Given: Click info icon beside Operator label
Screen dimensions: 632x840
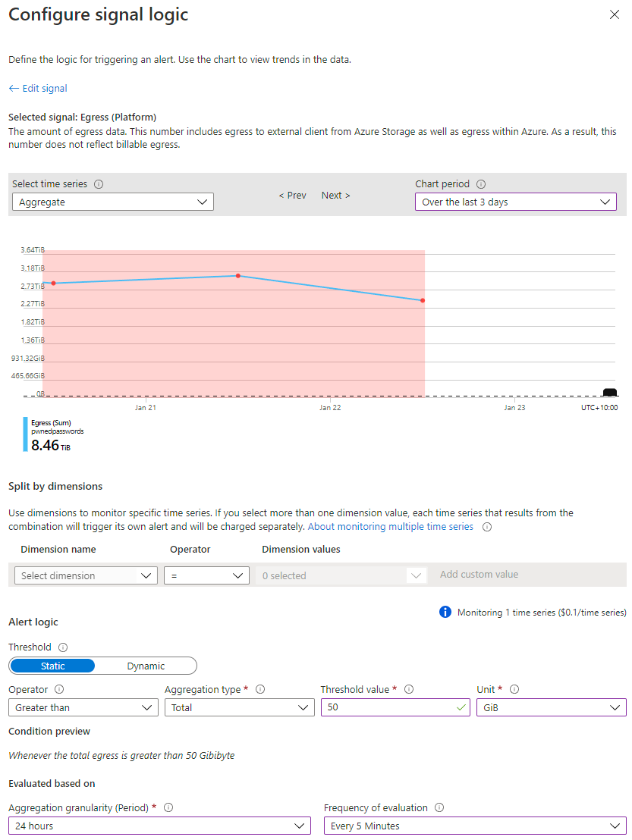Looking at the screenshot, I should (59, 689).
